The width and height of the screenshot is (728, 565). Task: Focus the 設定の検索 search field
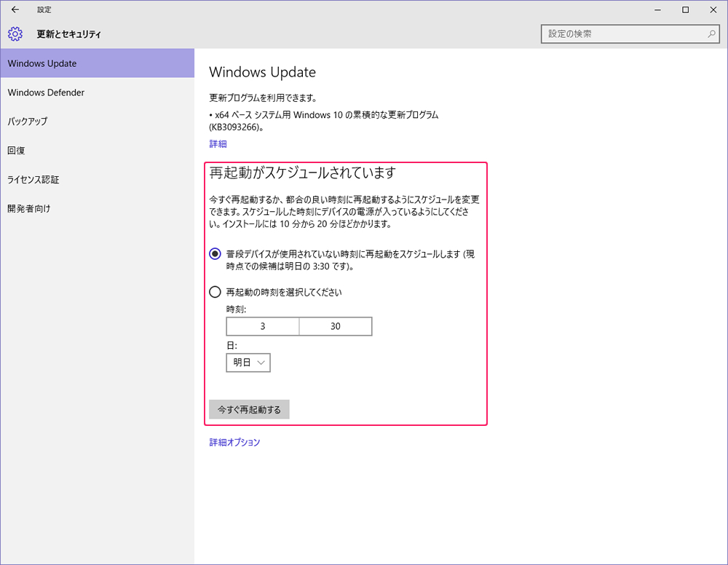click(x=630, y=34)
